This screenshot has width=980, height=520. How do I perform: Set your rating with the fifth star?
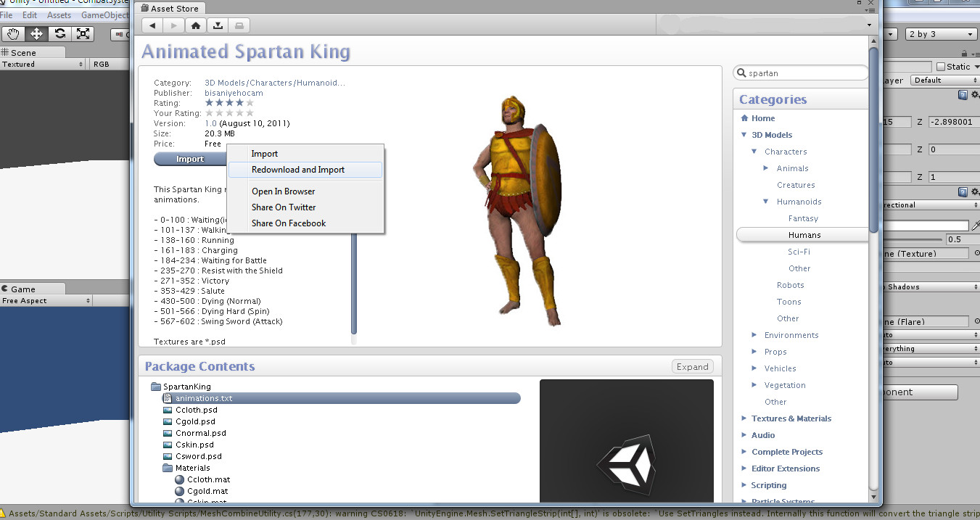(250, 113)
